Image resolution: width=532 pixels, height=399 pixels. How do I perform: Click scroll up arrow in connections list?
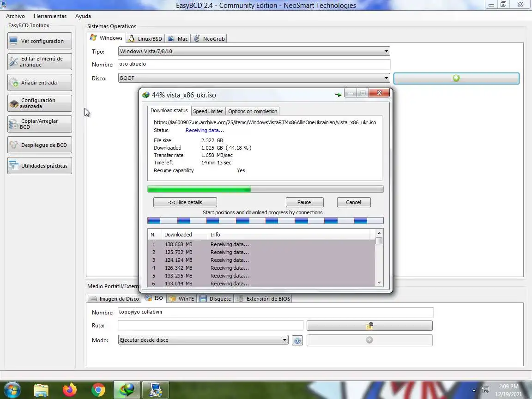(x=379, y=233)
